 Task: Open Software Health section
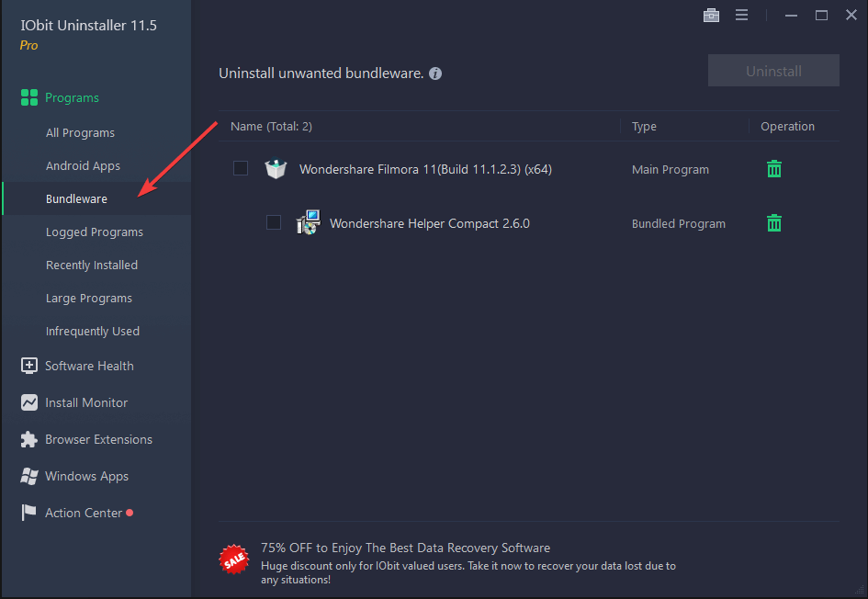click(x=89, y=366)
